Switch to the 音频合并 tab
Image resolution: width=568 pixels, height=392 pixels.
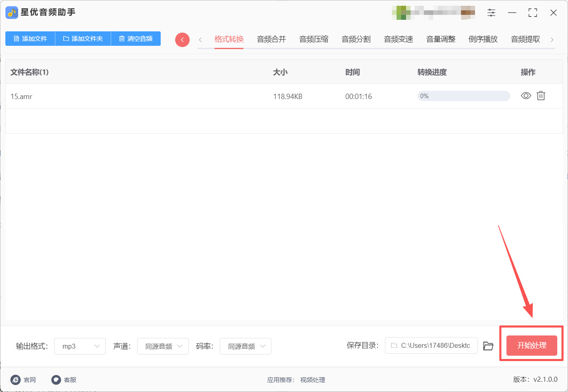[271, 39]
